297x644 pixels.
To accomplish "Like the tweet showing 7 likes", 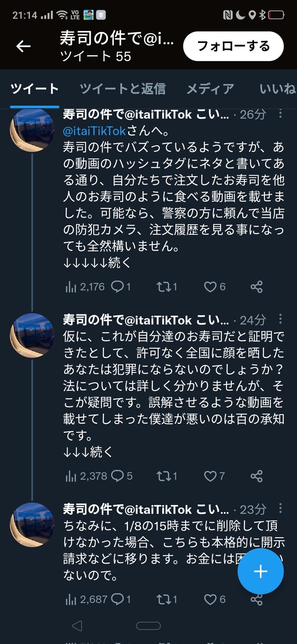I will 210,476.
